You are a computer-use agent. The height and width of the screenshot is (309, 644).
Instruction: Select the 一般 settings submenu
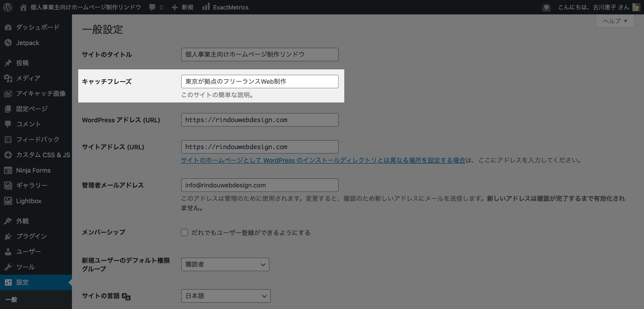(x=11, y=300)
